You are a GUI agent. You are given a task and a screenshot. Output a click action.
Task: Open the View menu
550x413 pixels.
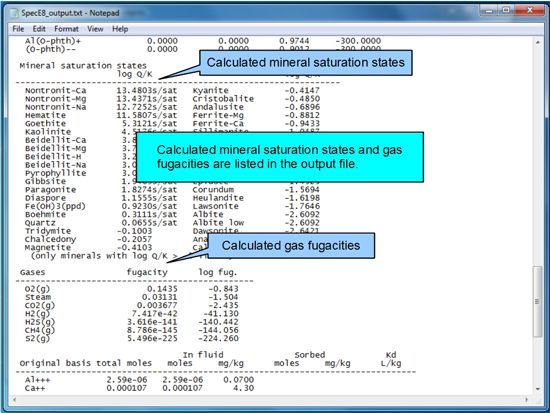click(x=95, y=29)
